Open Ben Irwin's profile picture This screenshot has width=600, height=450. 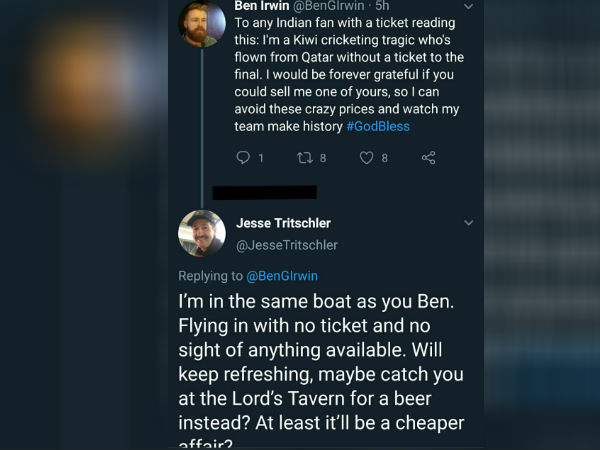pyautogui.click(x=202, y=25)
